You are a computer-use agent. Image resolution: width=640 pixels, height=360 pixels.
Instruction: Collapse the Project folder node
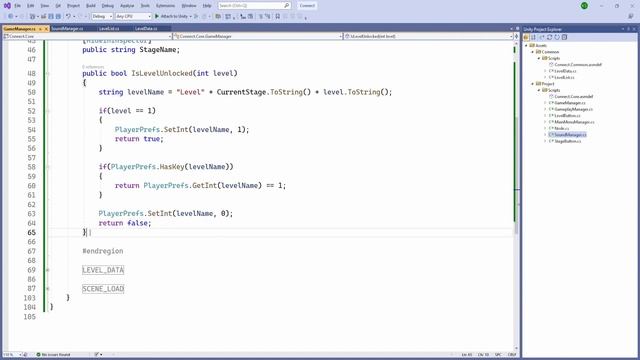pyautogui.click(x=533, y=84)
